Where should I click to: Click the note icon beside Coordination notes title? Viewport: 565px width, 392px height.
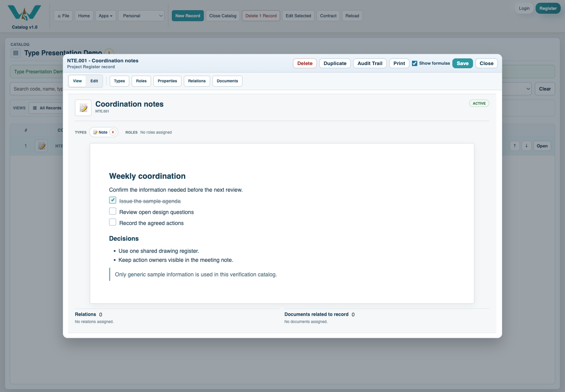coord(83,108)
